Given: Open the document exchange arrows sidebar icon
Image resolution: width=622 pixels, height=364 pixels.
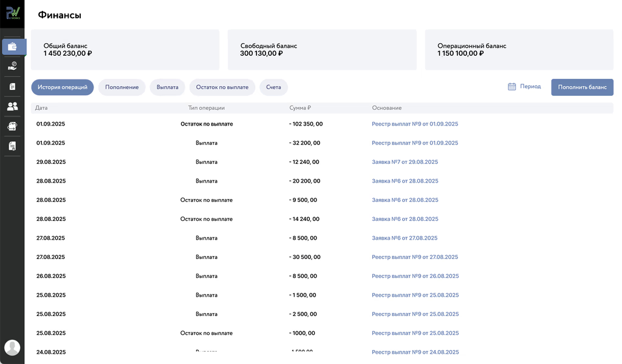Looking at the screenshot, I should [13, 126].
